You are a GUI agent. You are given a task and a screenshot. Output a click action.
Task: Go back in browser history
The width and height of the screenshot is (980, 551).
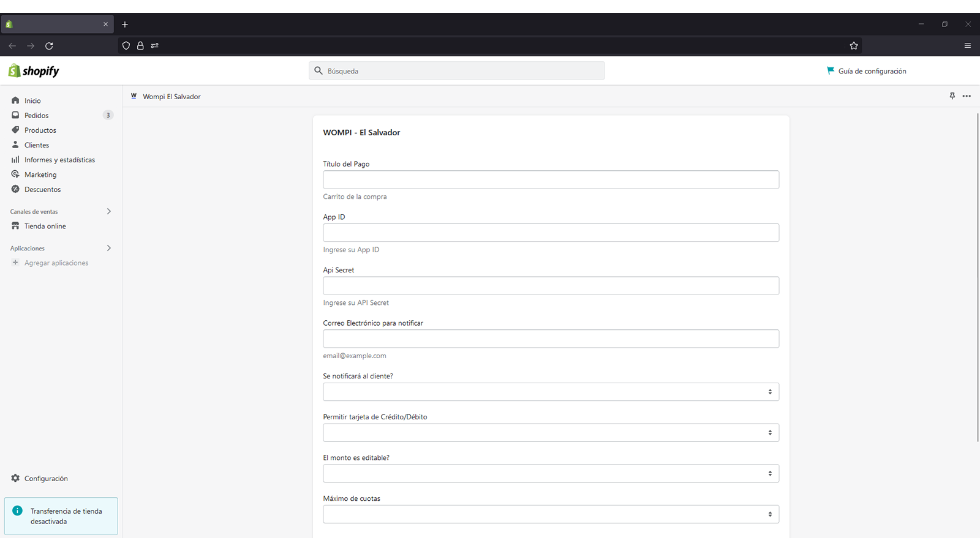[x=12, y=45]
